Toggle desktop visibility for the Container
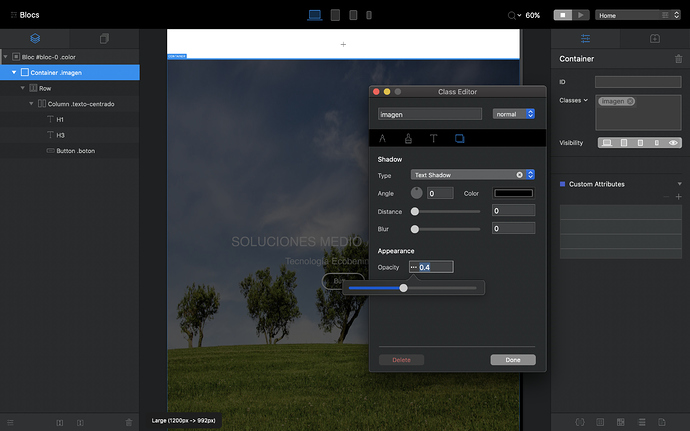The image size is (690, 431). (x=606, y=143)
